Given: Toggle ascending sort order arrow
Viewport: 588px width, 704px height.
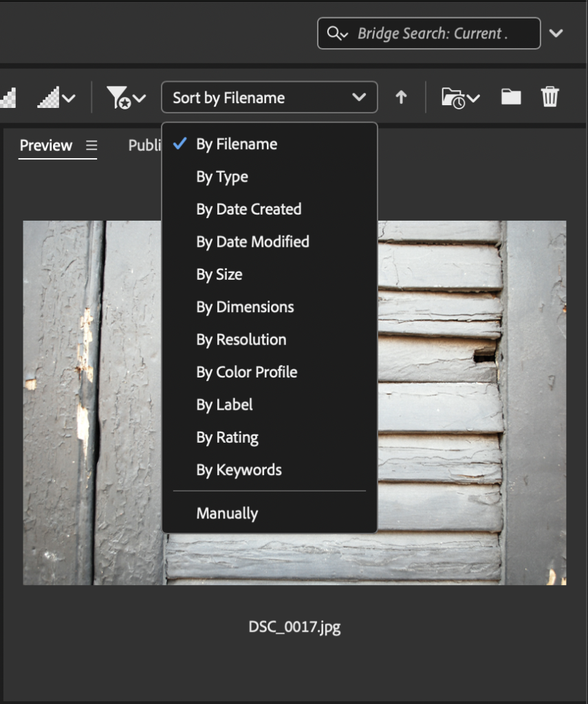Looking at the screenshot, I should (401, 98).
